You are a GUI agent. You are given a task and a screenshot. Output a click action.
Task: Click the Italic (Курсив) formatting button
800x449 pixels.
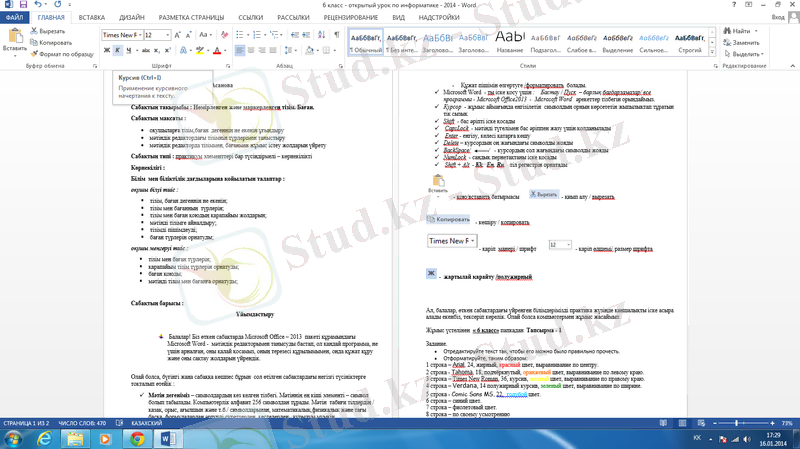pyautogui.click(x=117, y=50)
